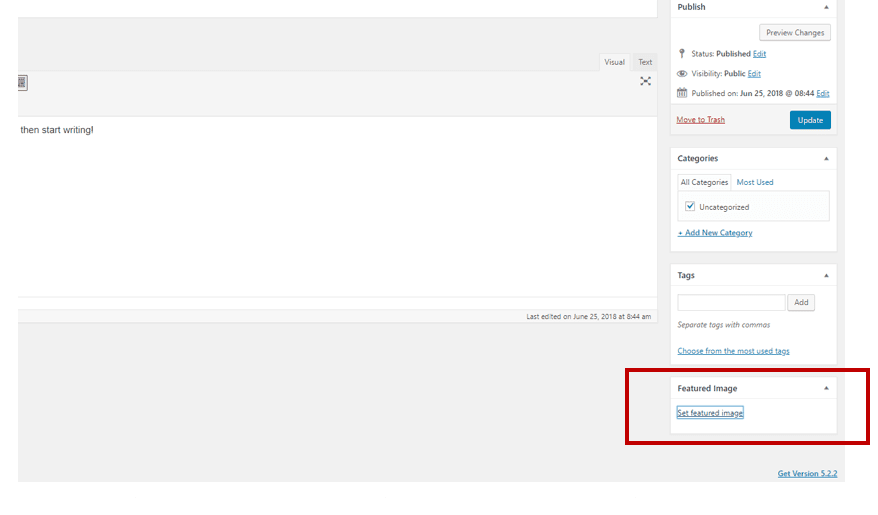Select the All Categories tab

[704, 182]
